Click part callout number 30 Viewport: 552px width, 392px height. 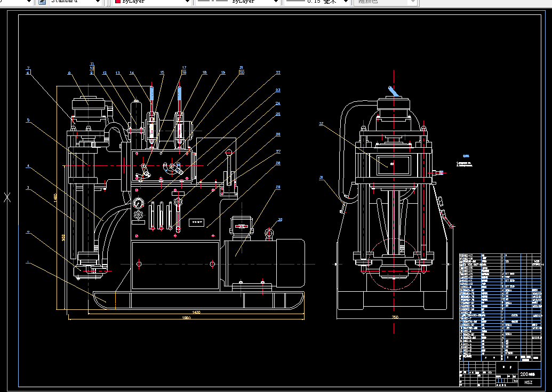[x=280, y=220]
